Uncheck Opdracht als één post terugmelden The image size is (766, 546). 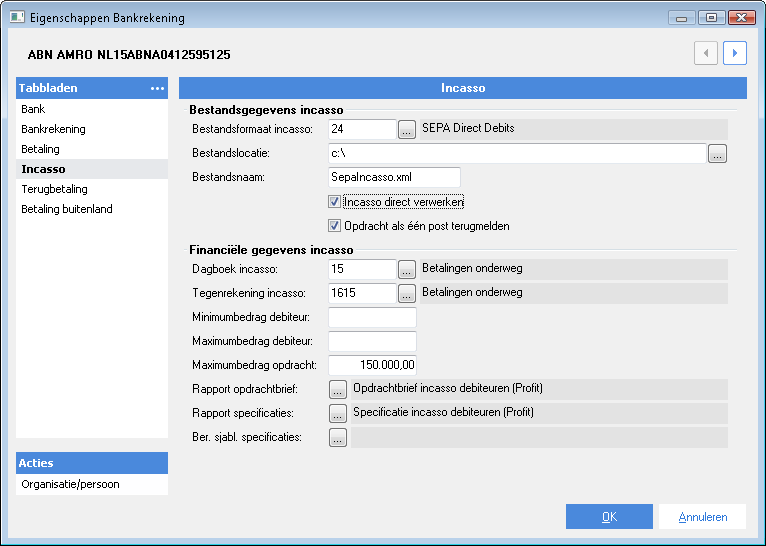[x=334, y=226]
